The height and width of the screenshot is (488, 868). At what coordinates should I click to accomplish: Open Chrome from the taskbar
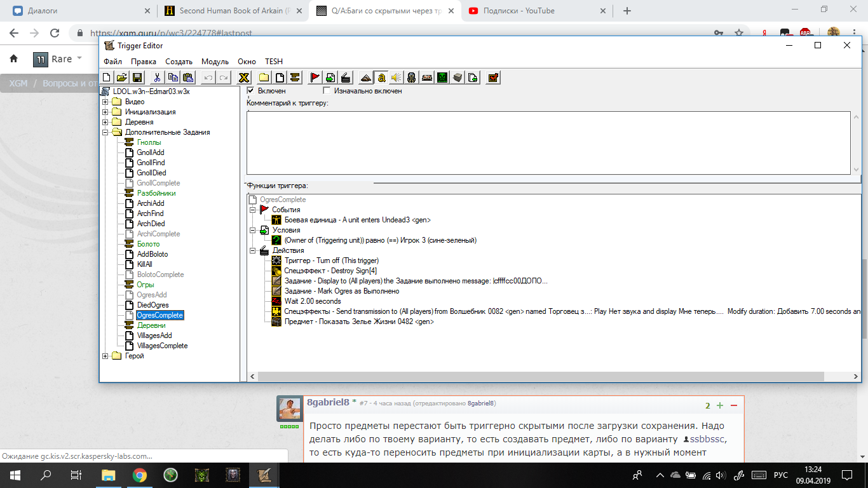140,475
